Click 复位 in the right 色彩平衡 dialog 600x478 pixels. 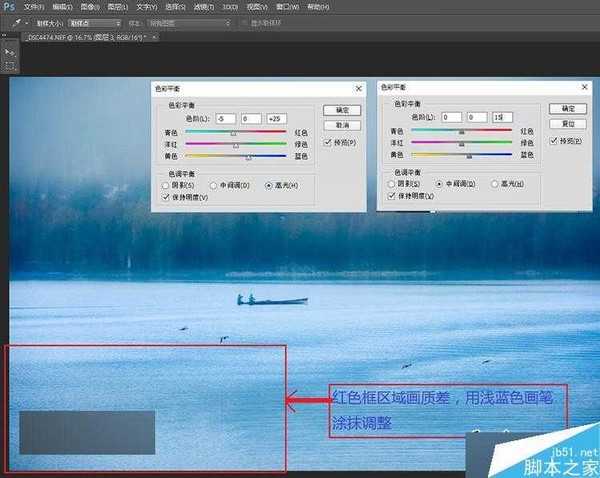pos(568,124)
